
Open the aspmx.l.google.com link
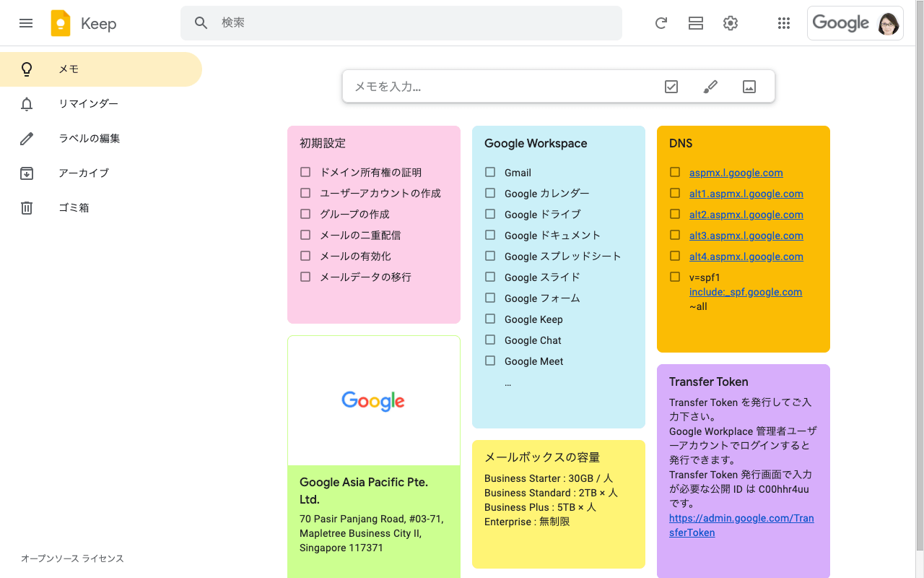(x=736, y=173)
